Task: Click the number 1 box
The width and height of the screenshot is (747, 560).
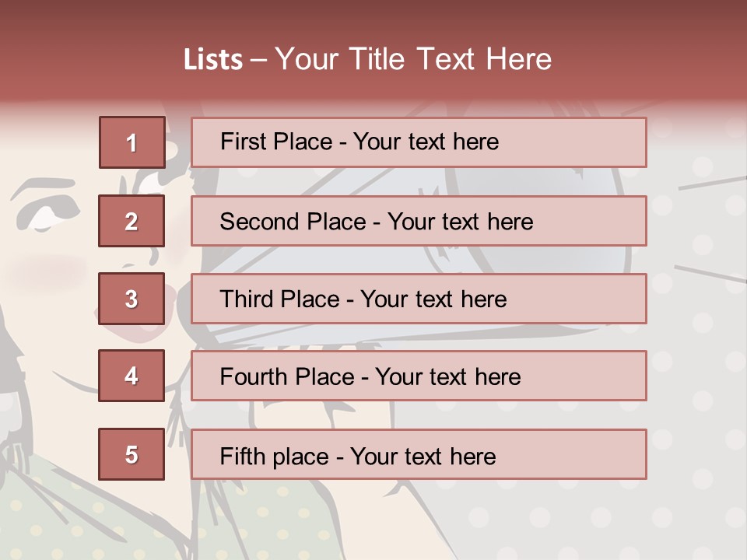Action: 132,142
